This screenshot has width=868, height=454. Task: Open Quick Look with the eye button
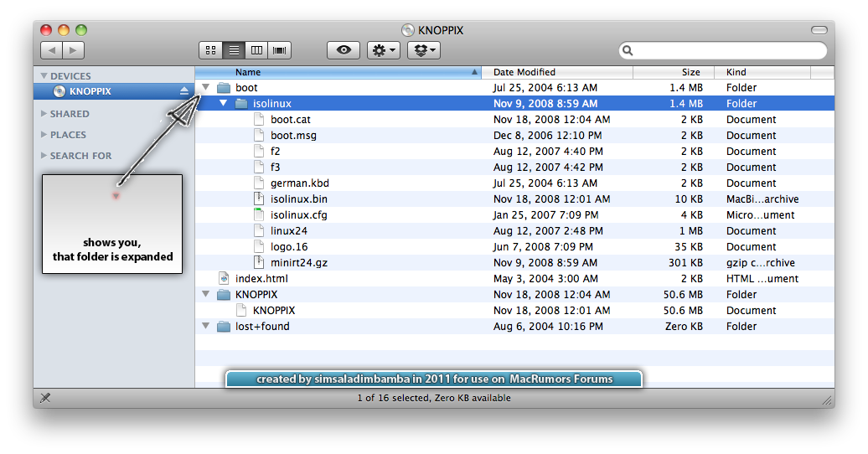tap(344, 50)
